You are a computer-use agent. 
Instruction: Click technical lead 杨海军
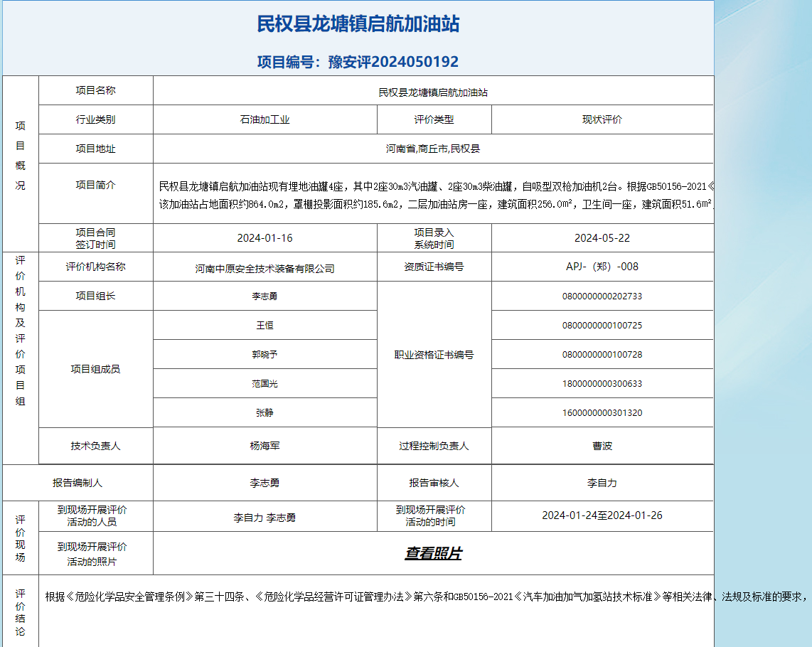click(265, 446)
